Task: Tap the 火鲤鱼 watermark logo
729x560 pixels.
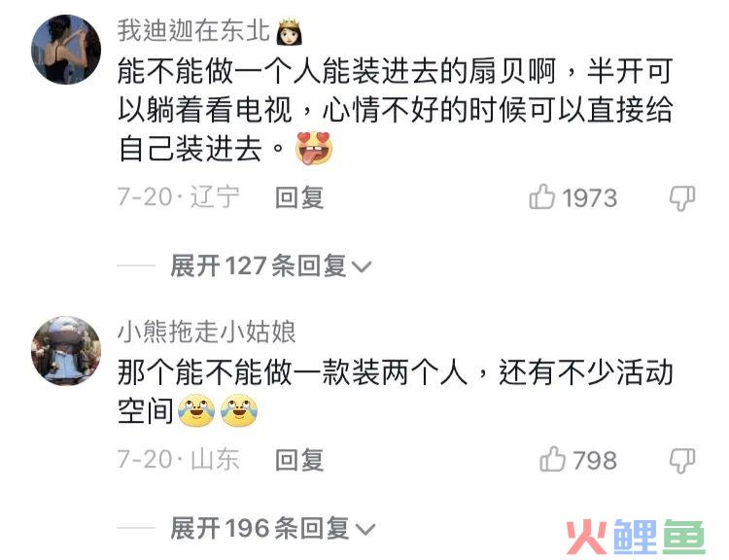Action: pyautogui.click(x=635, y=538)
